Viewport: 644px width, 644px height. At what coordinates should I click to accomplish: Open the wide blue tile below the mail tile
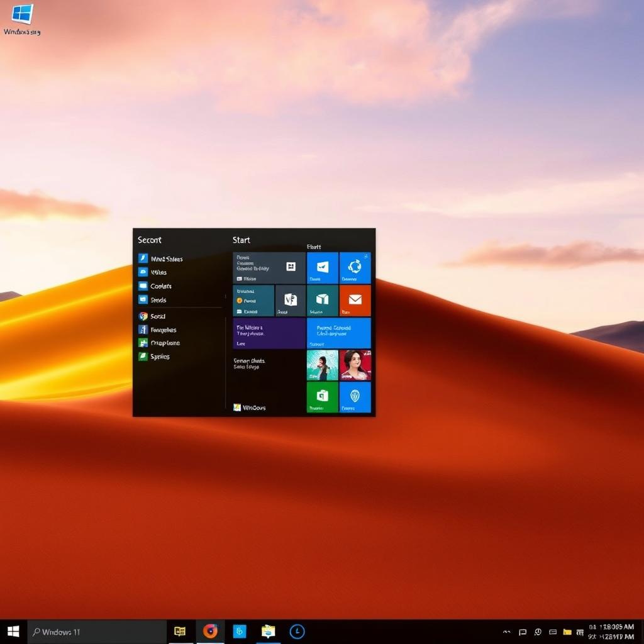(x=339, y=333)
